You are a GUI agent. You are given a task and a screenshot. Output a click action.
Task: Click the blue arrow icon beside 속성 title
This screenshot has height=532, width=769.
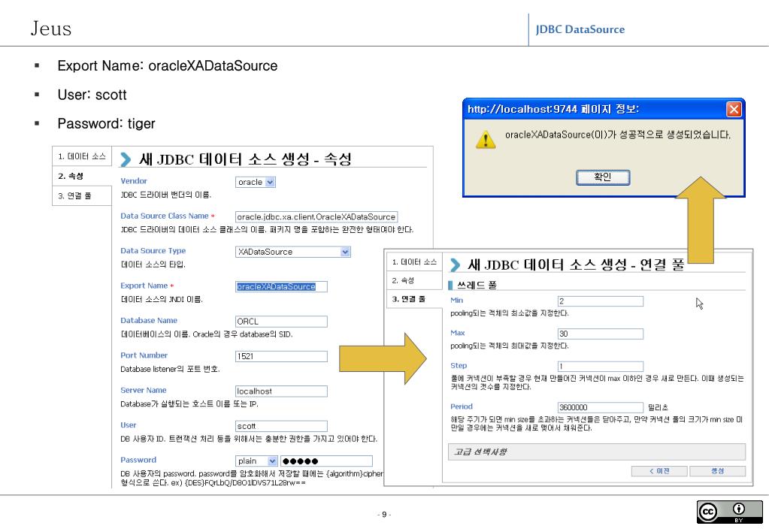[126, 159]
